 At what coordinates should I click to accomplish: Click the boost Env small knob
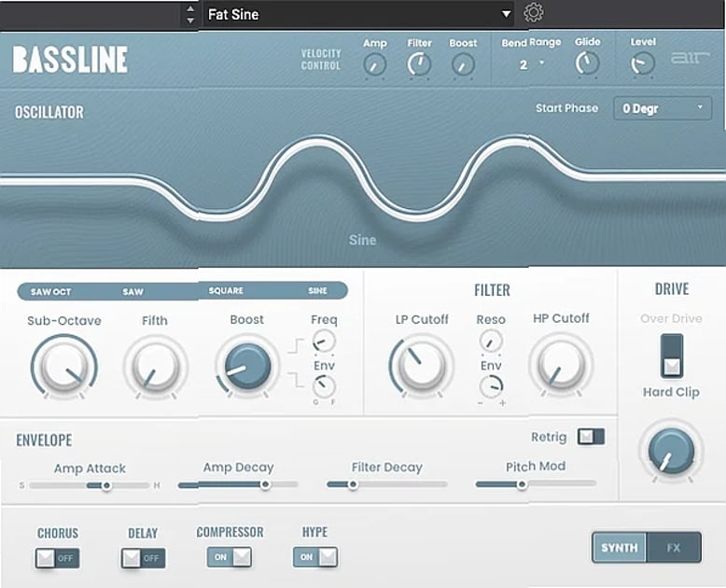[324, 386]
